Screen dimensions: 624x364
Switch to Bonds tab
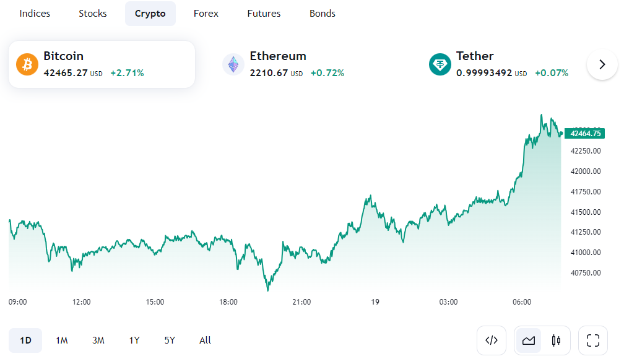323,14
